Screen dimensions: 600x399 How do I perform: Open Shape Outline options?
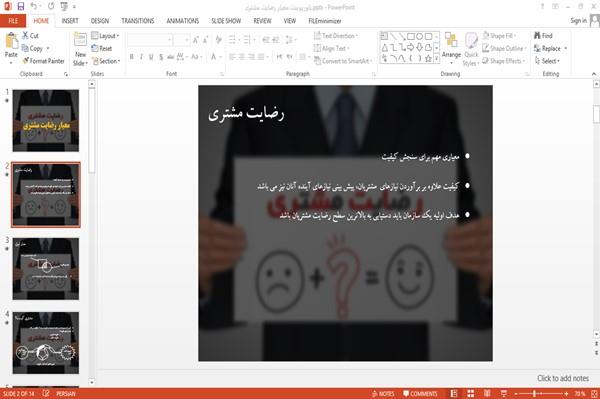tap(504, 48)
